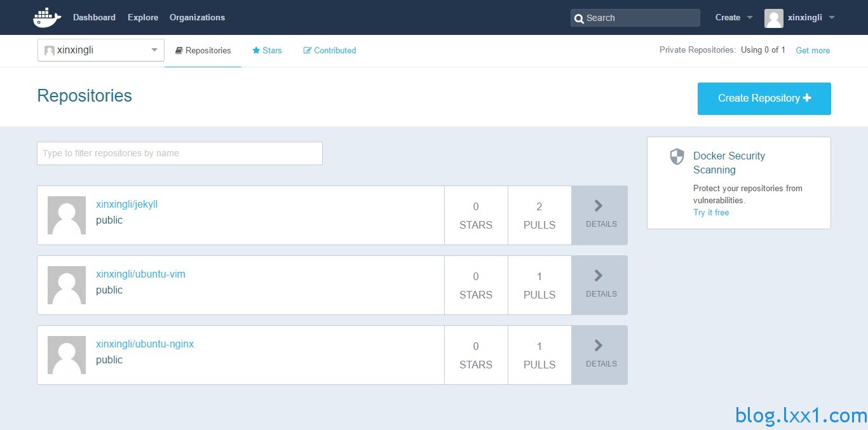Focus the filter repositories by name field
This screenshot has height=430, width=868.
180,153
